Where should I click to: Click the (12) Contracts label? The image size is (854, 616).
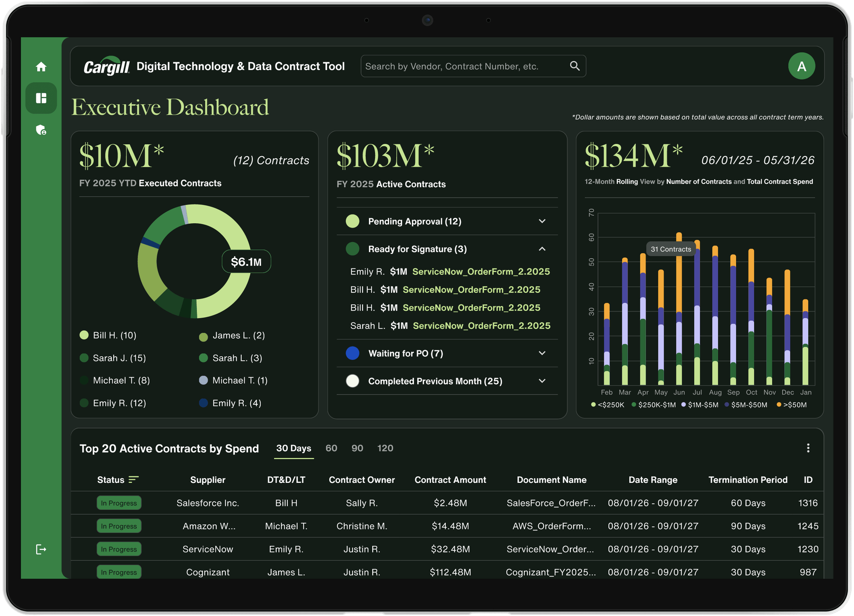pos(271,160)
